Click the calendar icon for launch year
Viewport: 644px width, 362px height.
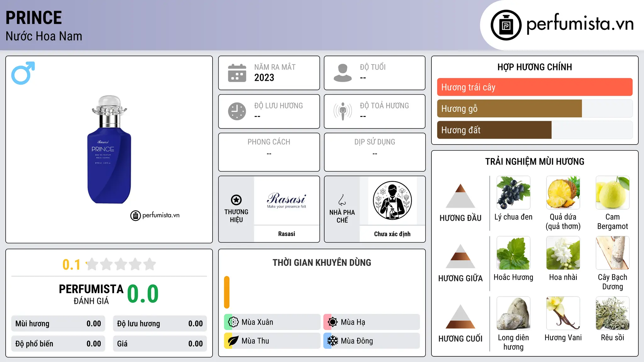(237, 73)
